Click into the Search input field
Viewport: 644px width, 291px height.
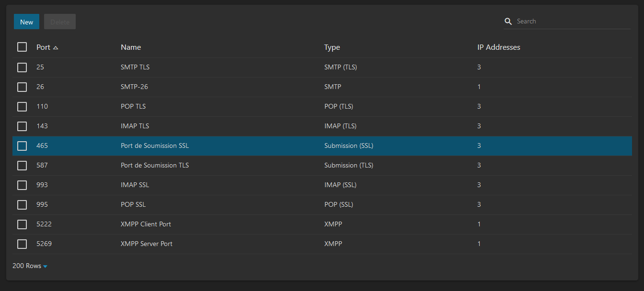coord(570,22)
